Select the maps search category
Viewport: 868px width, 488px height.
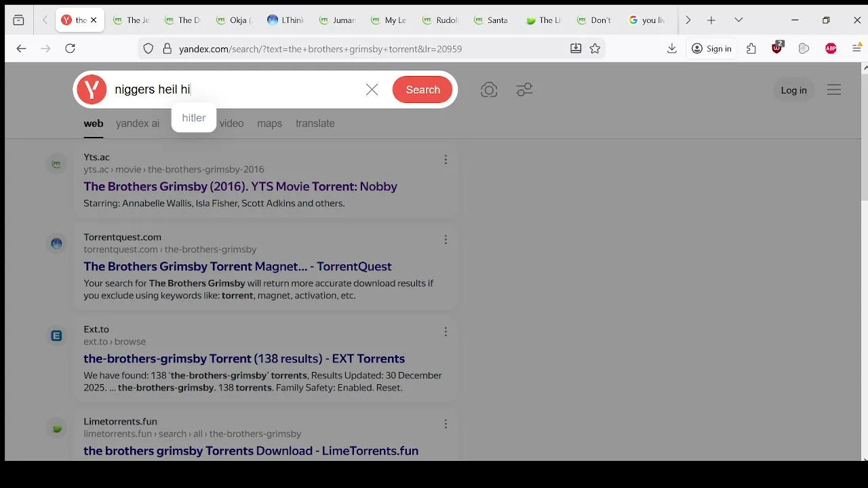[269, 123]
